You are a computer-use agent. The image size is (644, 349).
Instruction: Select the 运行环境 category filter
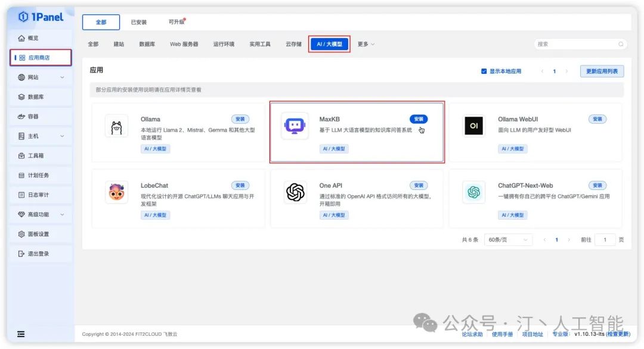tap(224, 44)
